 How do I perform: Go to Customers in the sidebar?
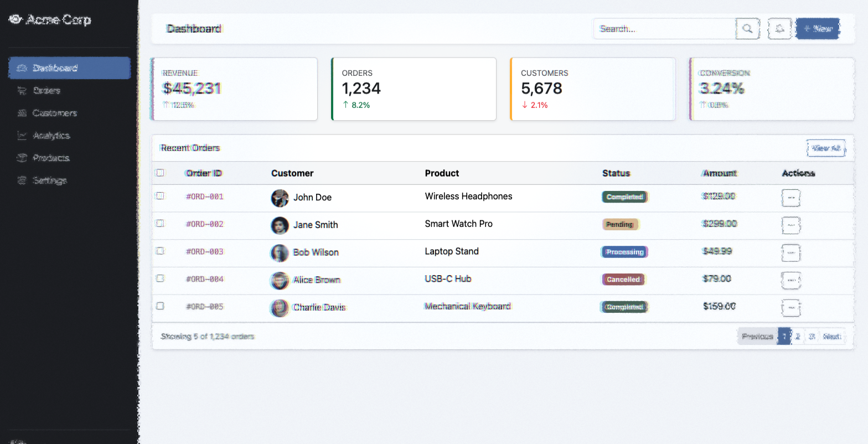click(x=70, y=113)
